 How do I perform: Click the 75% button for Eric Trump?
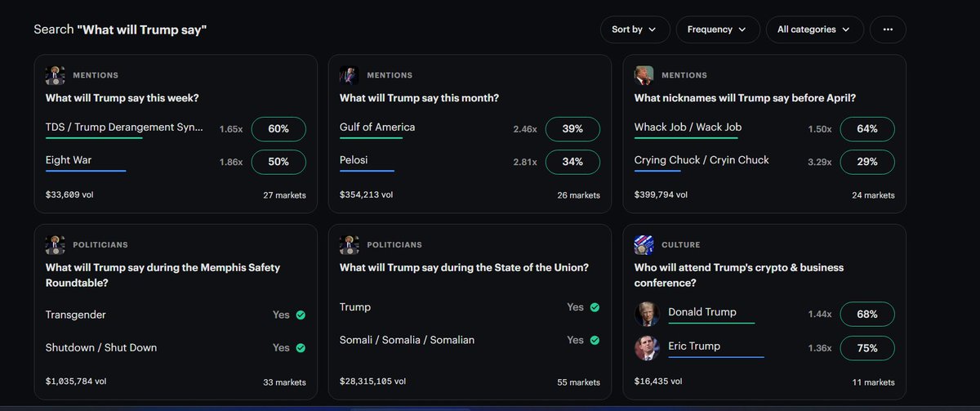click(867, 348)
